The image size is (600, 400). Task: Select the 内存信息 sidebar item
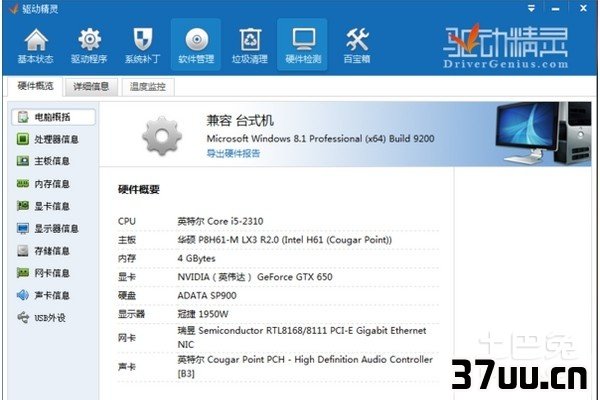tap(43, 184)
